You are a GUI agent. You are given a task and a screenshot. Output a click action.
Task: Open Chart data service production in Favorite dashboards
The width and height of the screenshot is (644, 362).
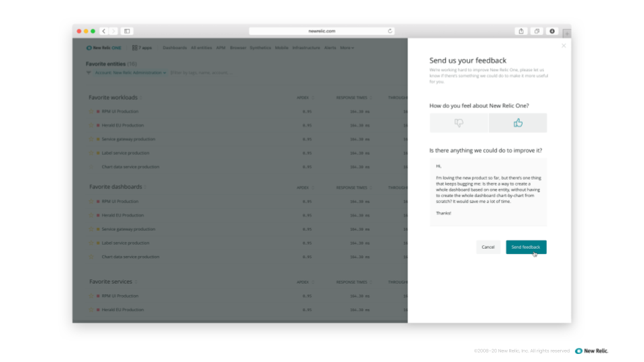pyautogui.click(x=131, y=257)
